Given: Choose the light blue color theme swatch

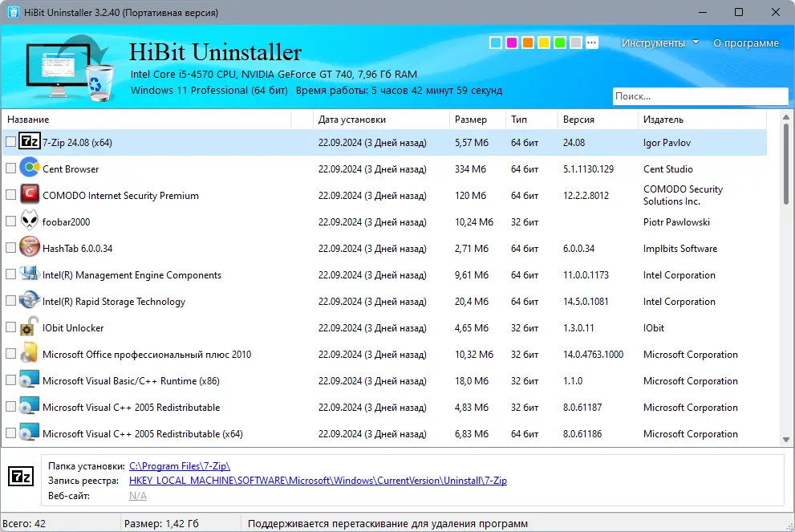Looking at the screenshot, I should (496, 43).
